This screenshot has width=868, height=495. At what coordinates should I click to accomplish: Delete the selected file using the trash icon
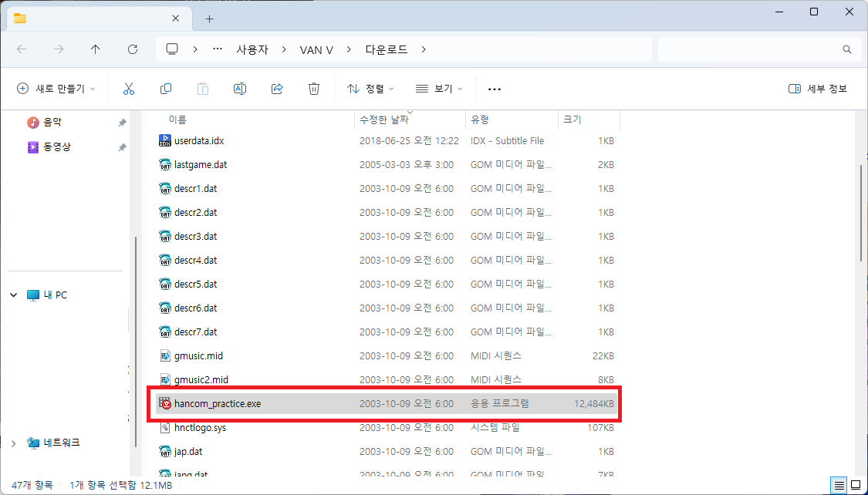[x=314, y=88]
